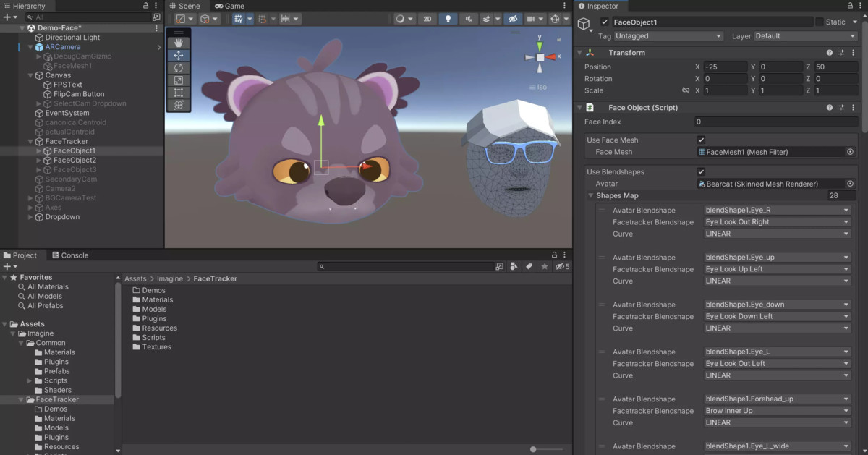Click the + create button in the Project panel
This screenshot has height=455, width=868.
click(6, 266)
